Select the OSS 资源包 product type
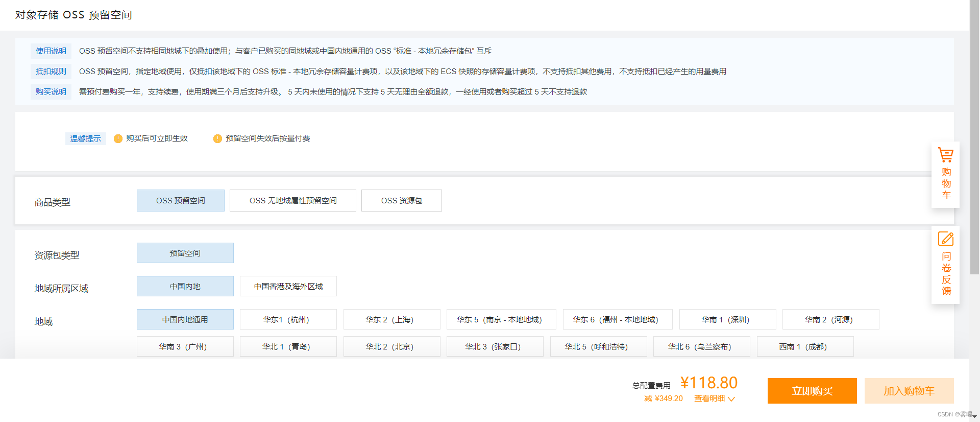The width and height of the screenshot is (980, 422). coord(402,201)
